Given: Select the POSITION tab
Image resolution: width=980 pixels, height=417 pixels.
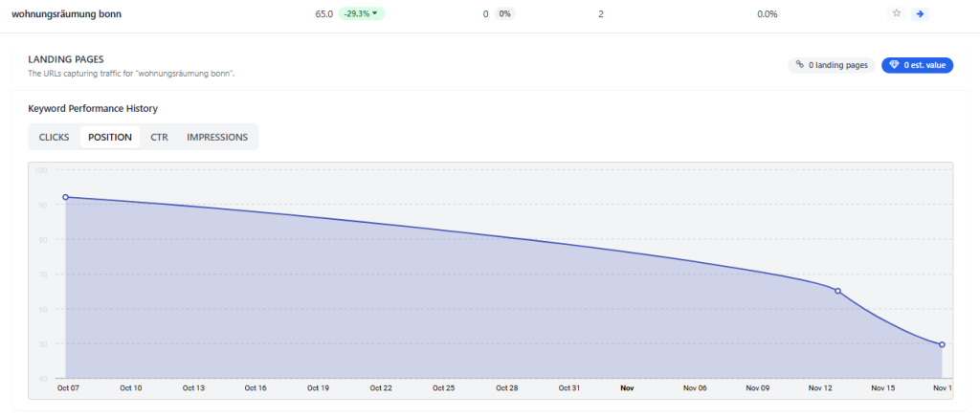Looking at the screenshot, I should coord(110,137).
